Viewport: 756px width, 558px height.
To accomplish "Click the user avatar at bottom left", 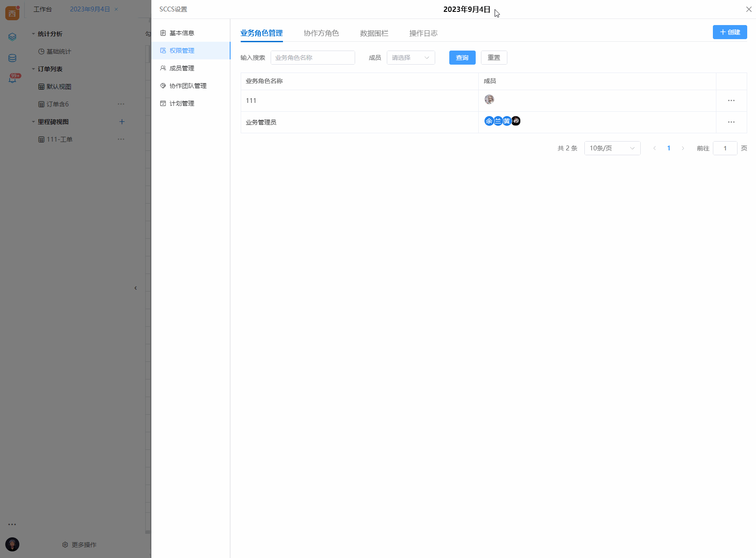I will click(x=12, y=544).
